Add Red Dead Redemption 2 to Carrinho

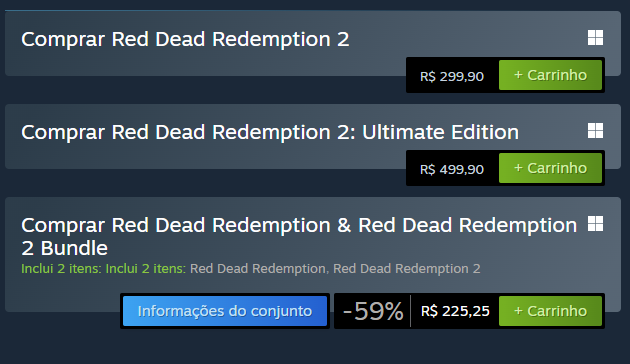pos(550,75)
